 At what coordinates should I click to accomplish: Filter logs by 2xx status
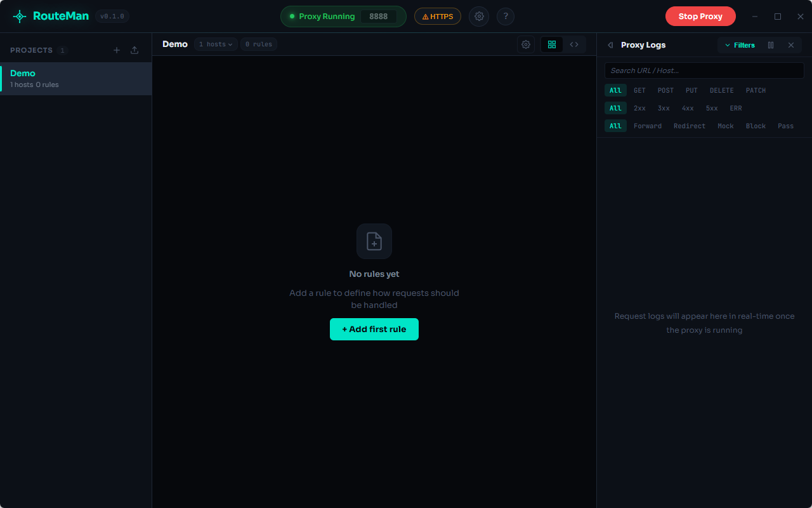coord(639,108)
